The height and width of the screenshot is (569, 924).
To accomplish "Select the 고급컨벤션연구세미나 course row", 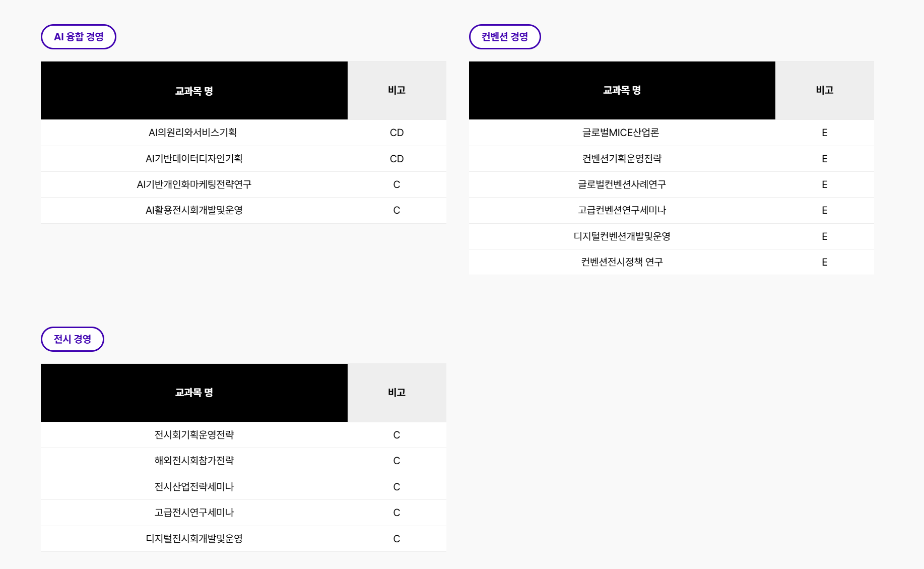I will (x=621, y=210).
